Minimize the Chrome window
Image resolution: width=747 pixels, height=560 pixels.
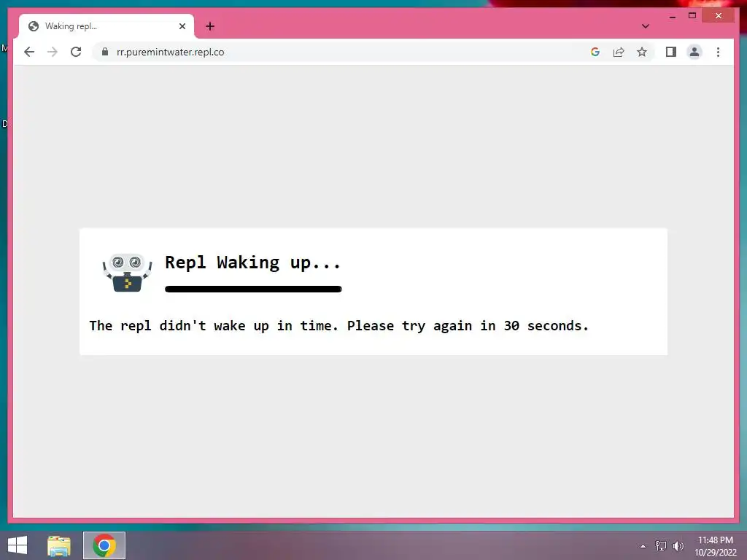(x=672, y=16)
